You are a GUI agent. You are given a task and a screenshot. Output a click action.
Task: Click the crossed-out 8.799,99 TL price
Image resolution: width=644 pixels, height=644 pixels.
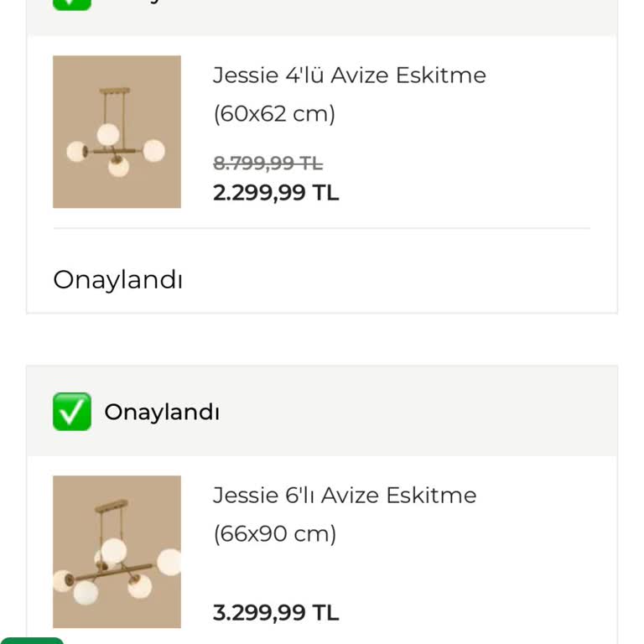click(267, 164)
